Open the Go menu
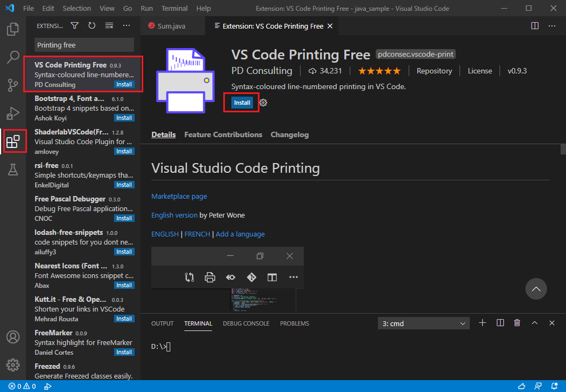 tap(128, 8)
